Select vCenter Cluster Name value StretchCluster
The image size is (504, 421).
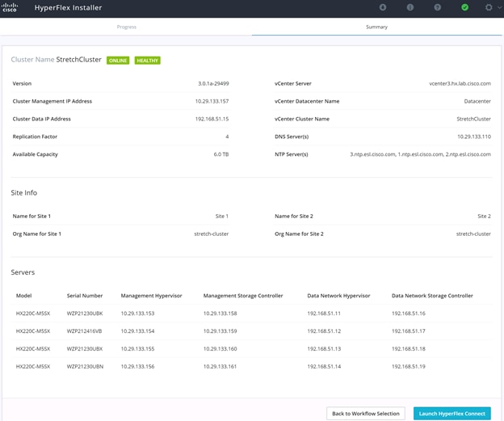[474, 119]
